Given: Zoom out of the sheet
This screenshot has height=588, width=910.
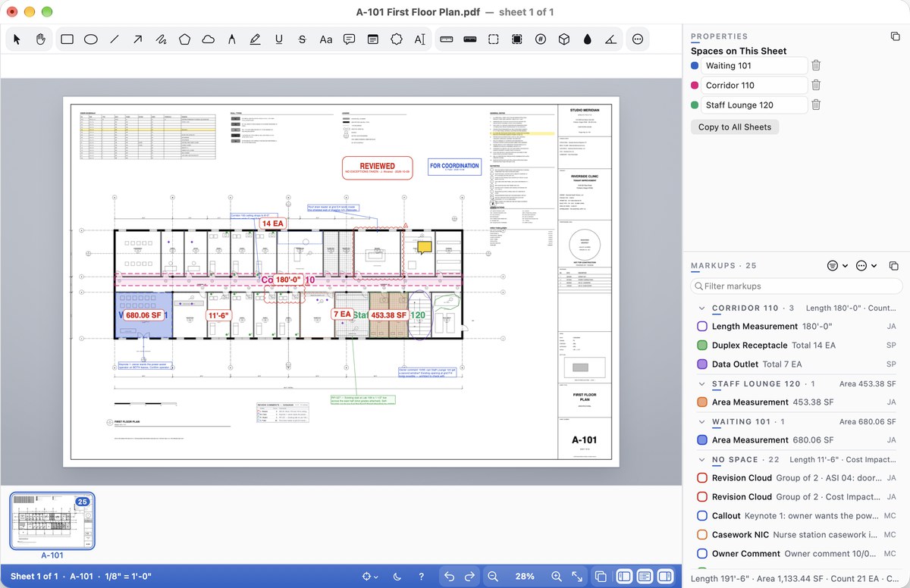Looking at the screenshot, I should coord(493,577).
